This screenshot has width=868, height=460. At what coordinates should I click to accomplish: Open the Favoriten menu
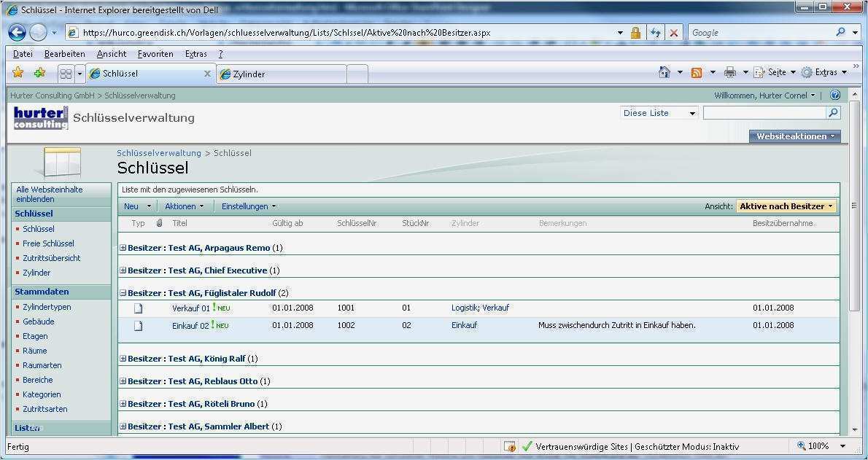pyautogui.click(x=155, y=54)
